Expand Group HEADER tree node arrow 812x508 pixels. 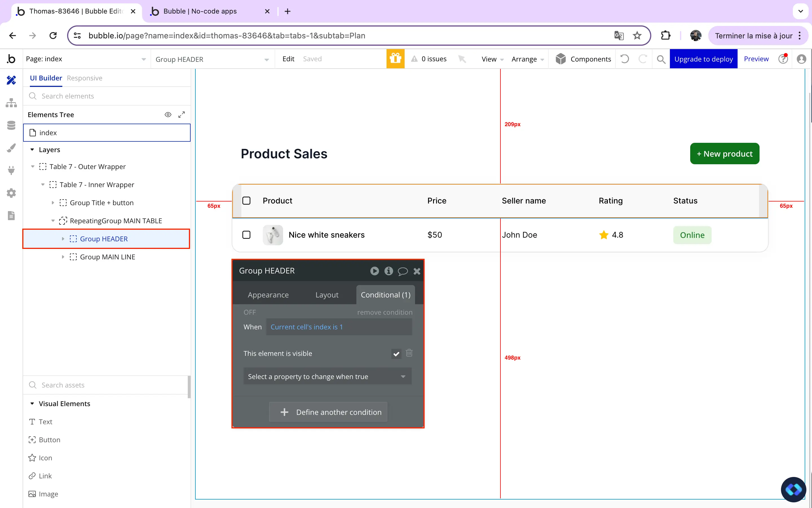[x=63, y=239]
